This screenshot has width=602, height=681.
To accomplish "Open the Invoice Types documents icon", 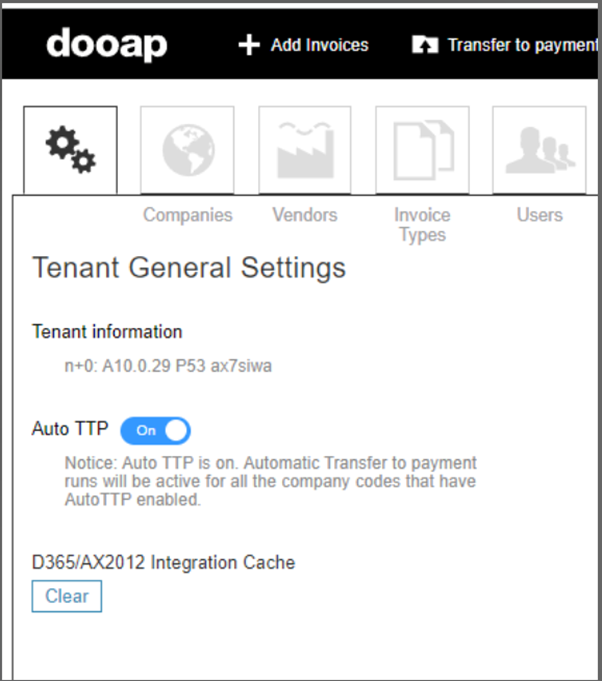I will 421,150.
